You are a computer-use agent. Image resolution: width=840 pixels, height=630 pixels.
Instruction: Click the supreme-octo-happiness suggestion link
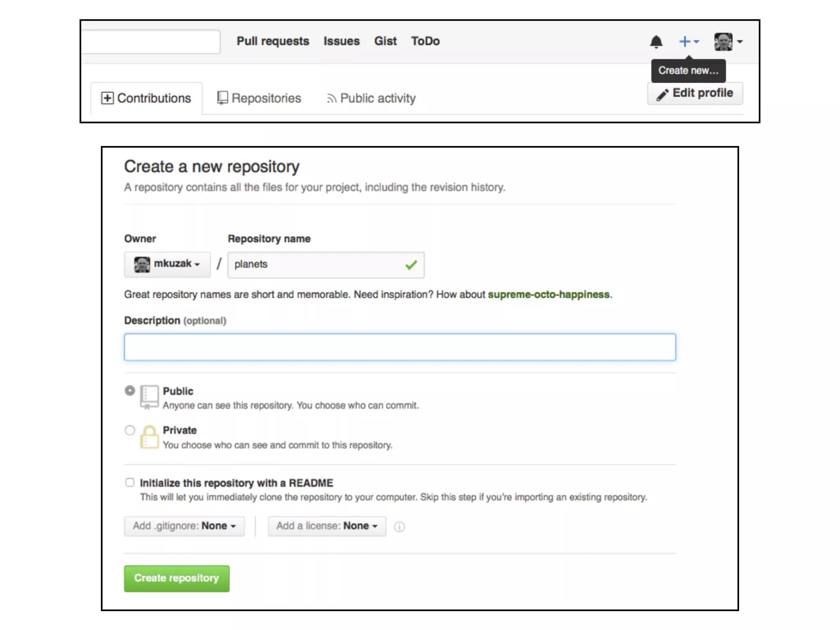pyautogui.click(x=548, y=294)
